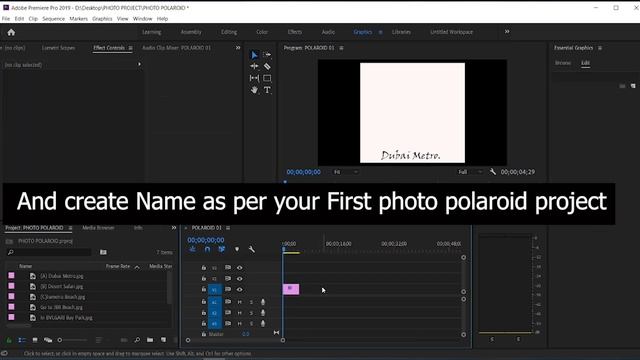
Task: Select the Selection tool arrow
Action: 254,55
